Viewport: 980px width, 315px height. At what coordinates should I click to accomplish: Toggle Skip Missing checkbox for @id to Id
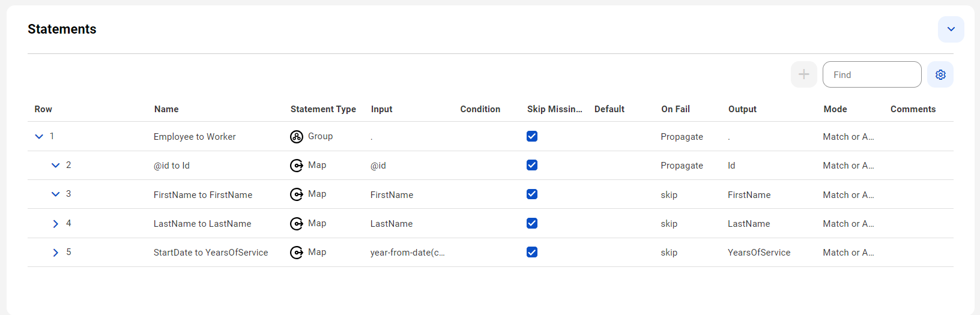pos(532,165)
